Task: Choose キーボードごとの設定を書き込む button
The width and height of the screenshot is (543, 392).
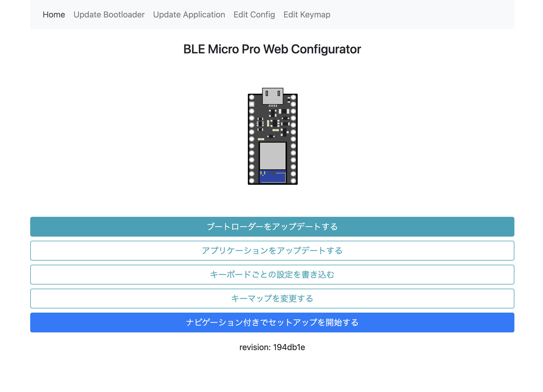Action: click(x=272, y=275)
